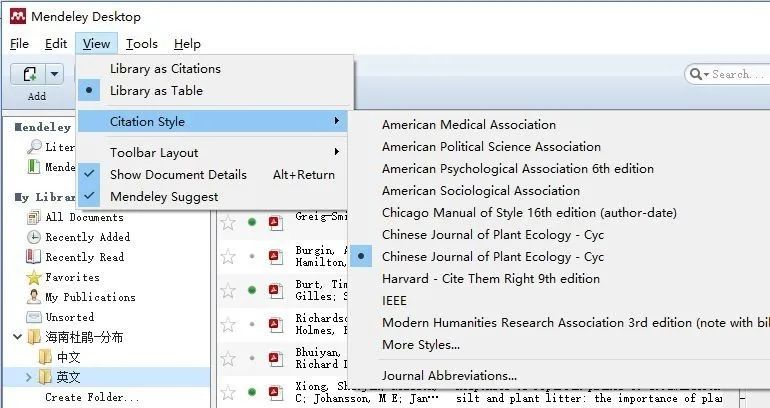Select American Political Science Association style
The height and width of the screenshot is (408, 770).
559,147
